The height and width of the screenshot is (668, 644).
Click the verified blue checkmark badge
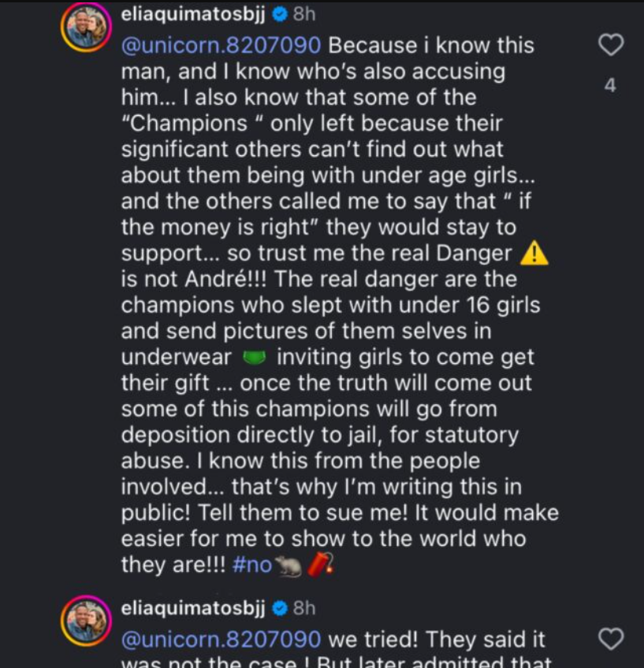click(x=281, y=13)
